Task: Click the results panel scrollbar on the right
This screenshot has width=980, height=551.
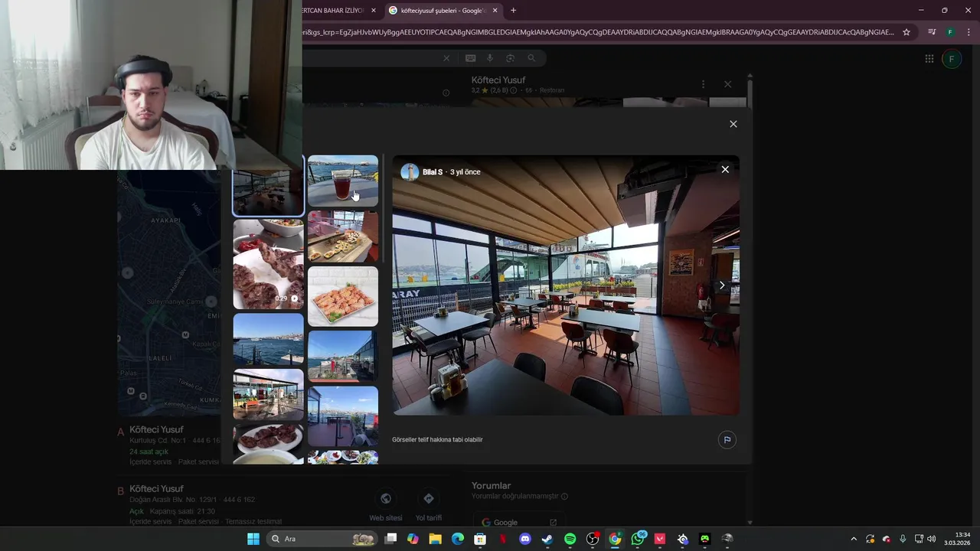Action: pos(750,298)
